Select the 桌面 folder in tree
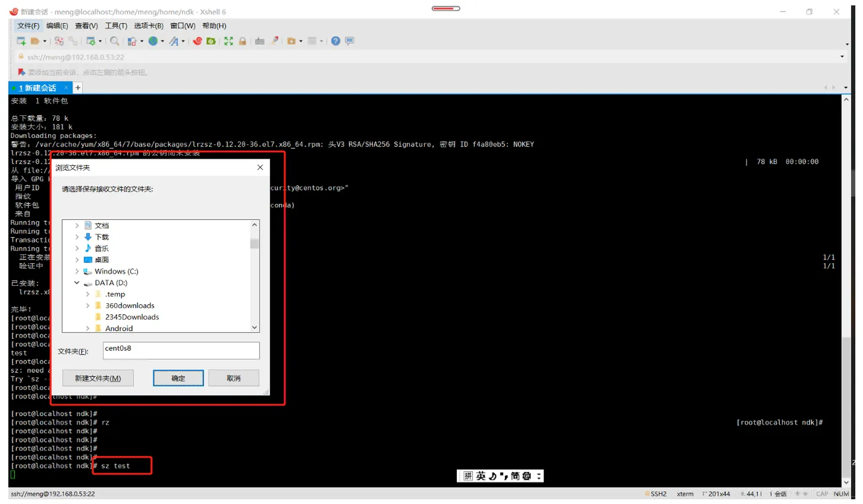The height and width of the screenshot is (504, 863). 102,260
